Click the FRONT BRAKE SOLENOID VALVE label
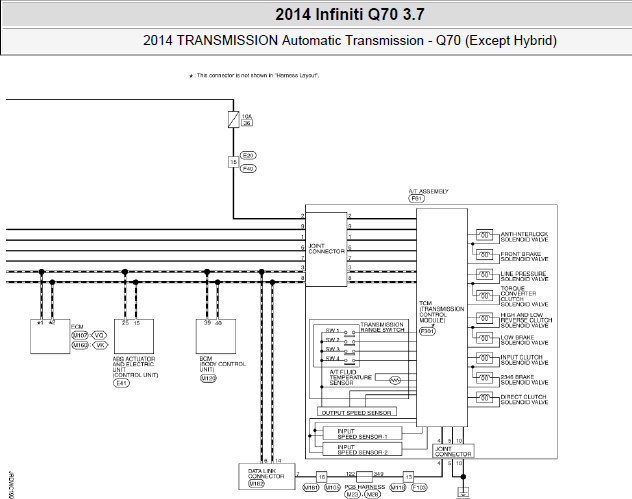 point(524,256)
